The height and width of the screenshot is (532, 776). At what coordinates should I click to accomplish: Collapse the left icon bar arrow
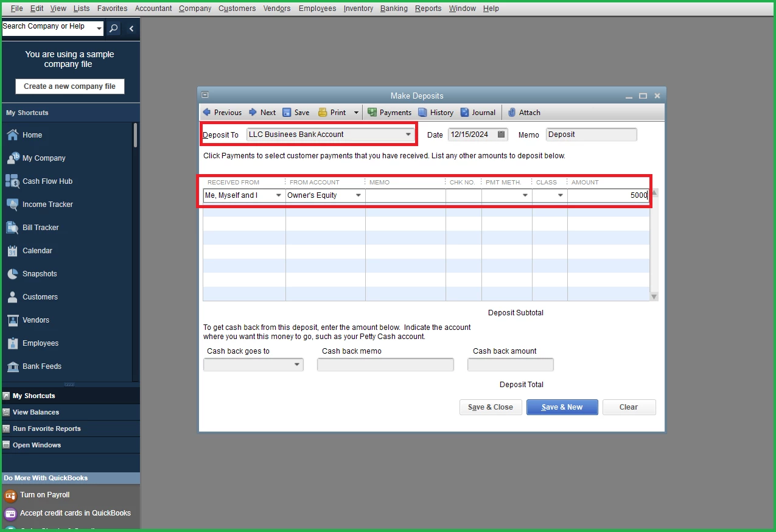pyautogui.click(x=131, y=29)
